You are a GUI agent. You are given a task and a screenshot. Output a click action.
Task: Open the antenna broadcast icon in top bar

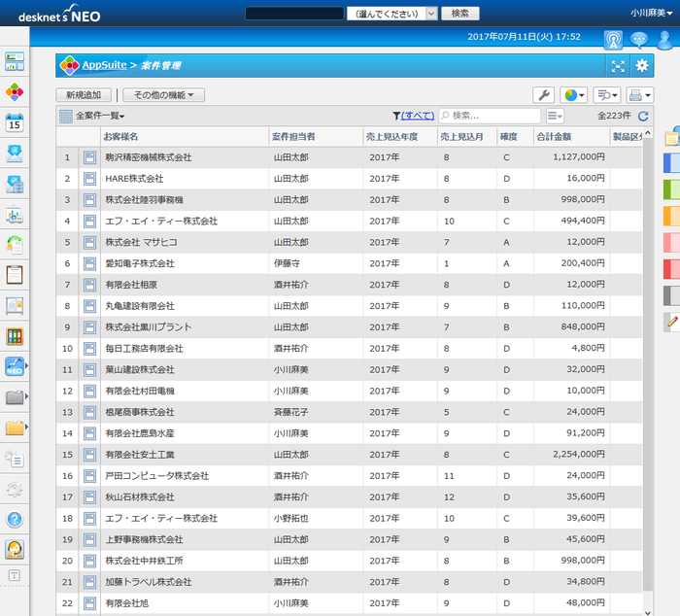[x=613, y=40]
